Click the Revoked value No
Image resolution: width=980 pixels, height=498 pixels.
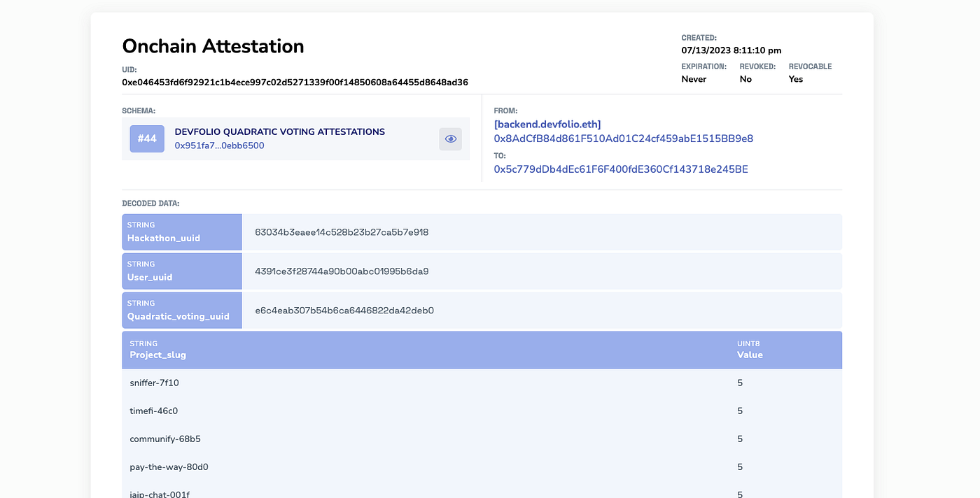pyautogui.click(x=745, y=79)
